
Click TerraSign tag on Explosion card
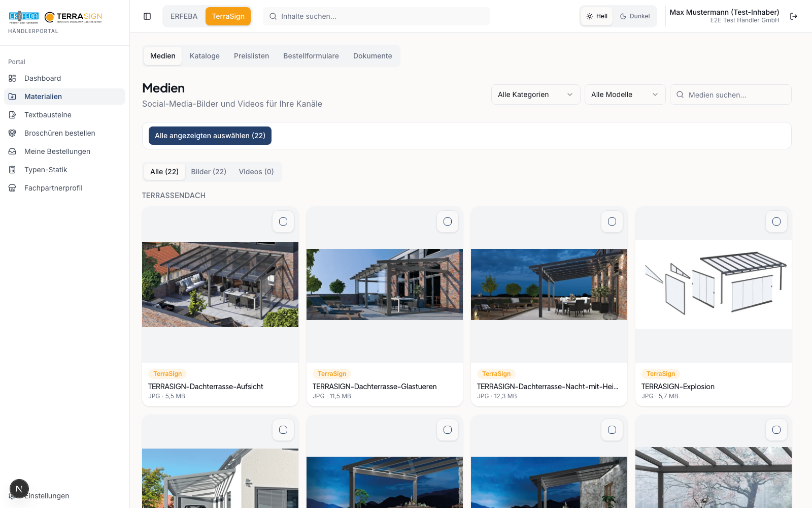pyautogui.click(x=661, y=374)
